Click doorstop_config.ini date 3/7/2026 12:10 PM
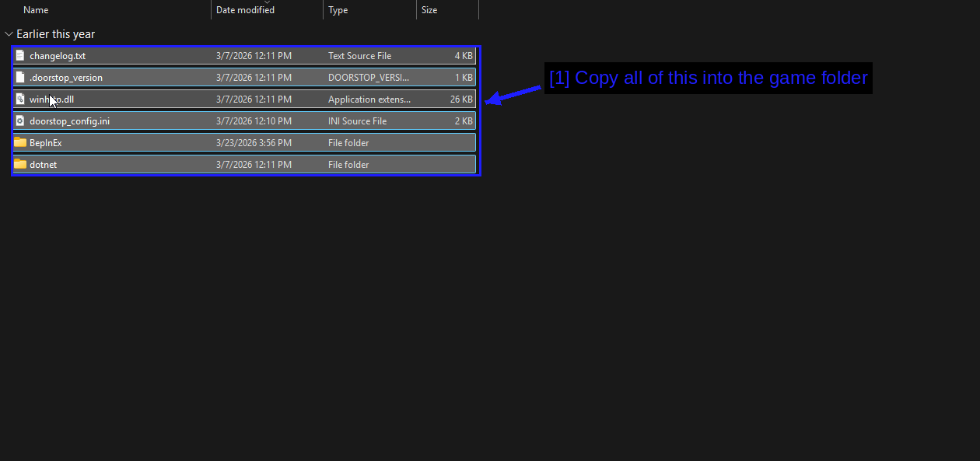The width and height of the screenshot is (980, 461). click(x=254, y=121)
